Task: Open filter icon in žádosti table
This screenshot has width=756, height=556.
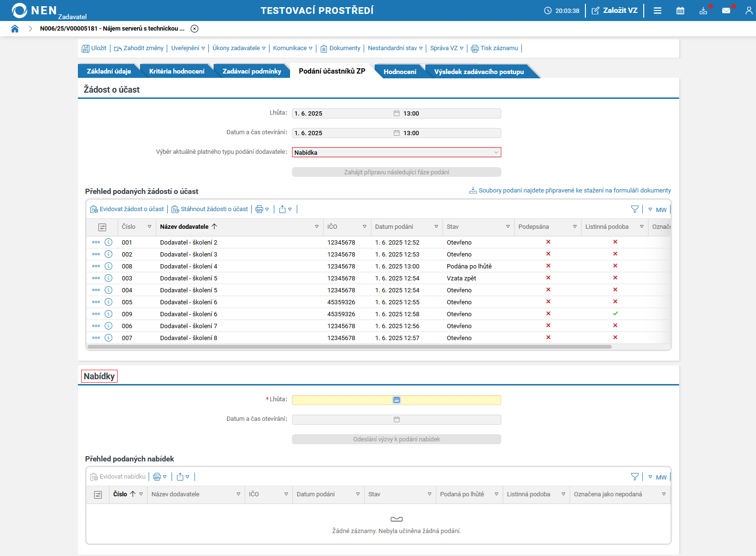Action: [635, 209]
